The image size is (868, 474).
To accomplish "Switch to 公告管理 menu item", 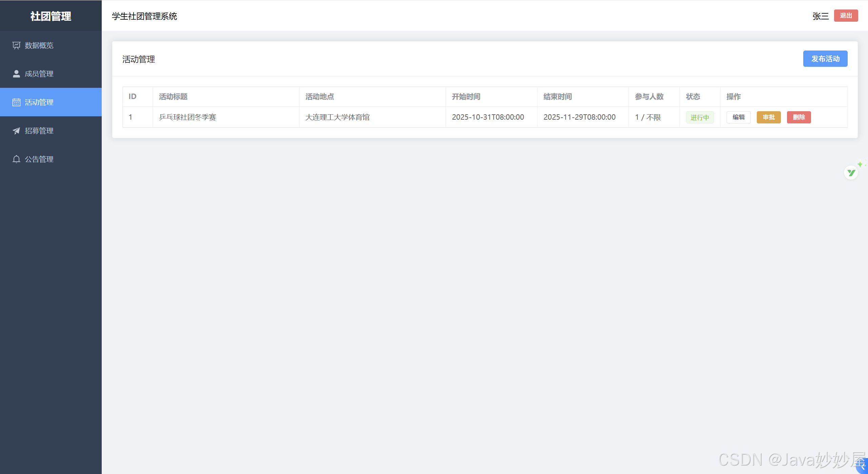I will pos(51,159).
